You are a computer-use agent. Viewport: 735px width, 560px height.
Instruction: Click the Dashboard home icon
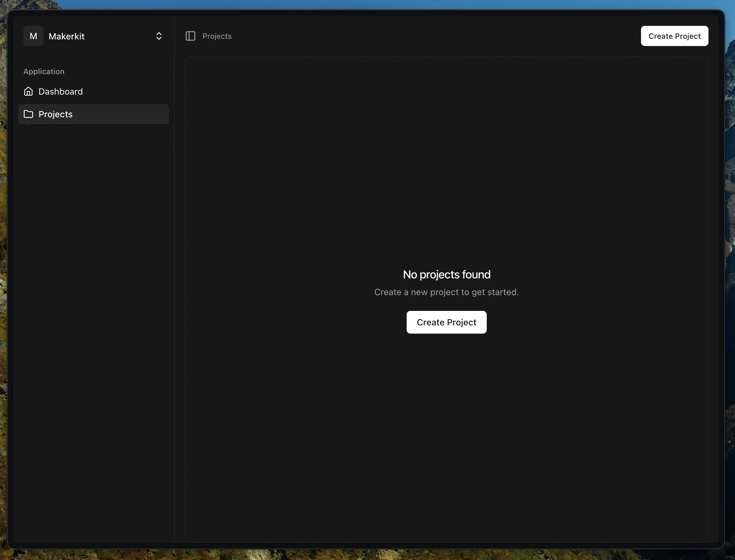click(28, 91)
